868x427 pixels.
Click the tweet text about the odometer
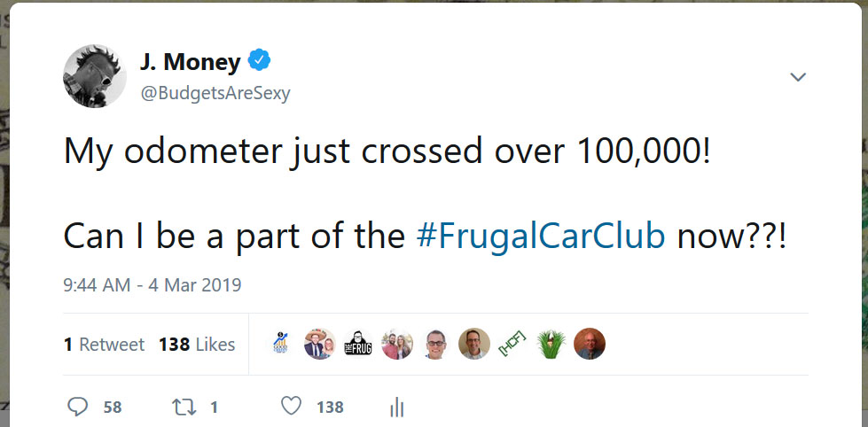click(387, 152)
